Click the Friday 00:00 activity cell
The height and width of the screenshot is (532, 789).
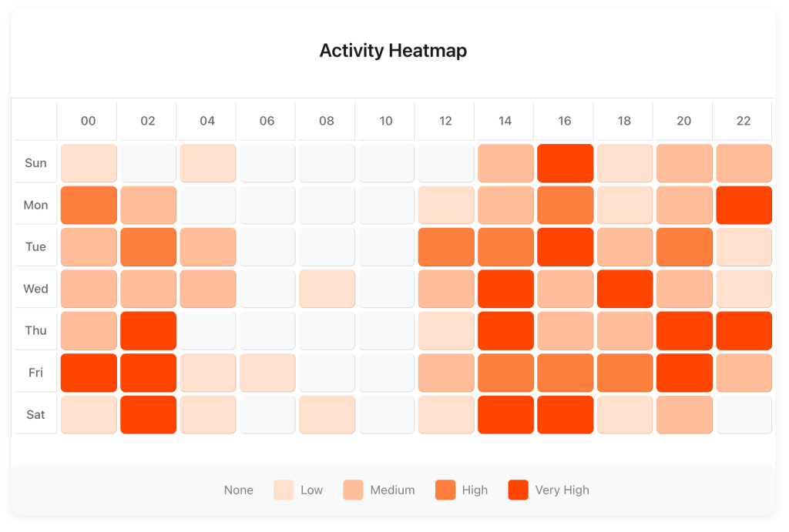pyautogui.click(x=89, y=373)
